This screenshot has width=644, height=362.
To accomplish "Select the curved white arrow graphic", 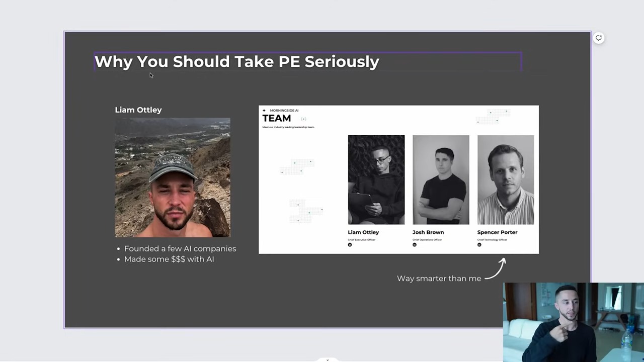I will pyautogui.click(x=495, y=268).
